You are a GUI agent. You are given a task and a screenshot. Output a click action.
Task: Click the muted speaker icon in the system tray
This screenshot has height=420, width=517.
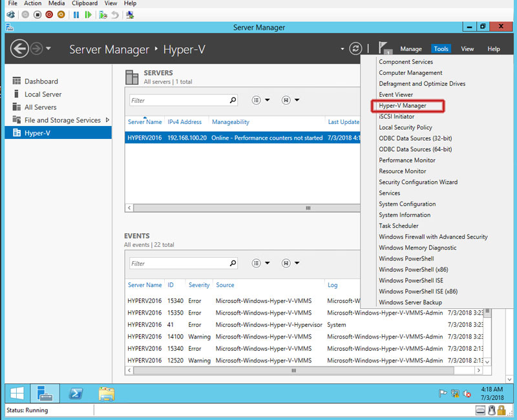pyautogui.click(x=467, y=394)
